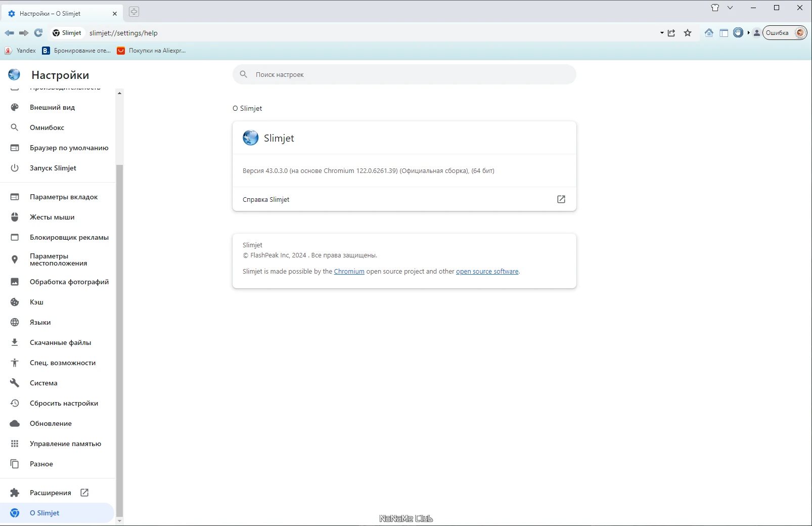Click the Обработка фотографий image icon
This screenshot has height=526, width=812.
coord(15,282)
